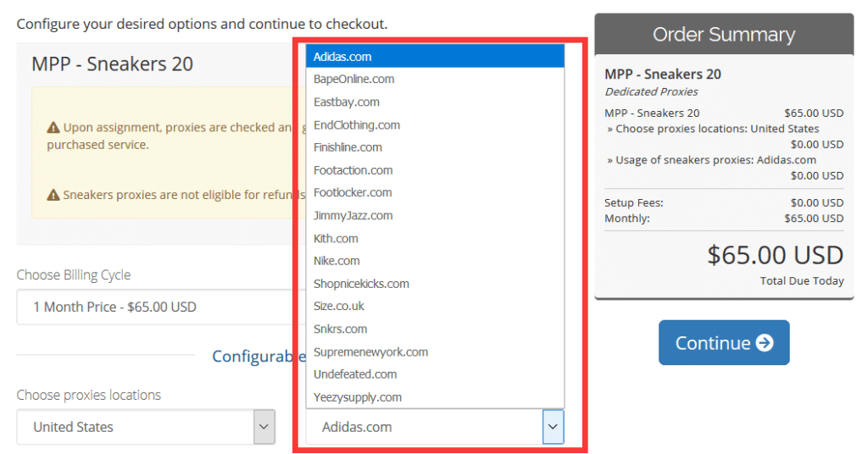Pick Yeezysupply.com at list bottom
This screenshot has height=454, width=868.
coord(435,397)
